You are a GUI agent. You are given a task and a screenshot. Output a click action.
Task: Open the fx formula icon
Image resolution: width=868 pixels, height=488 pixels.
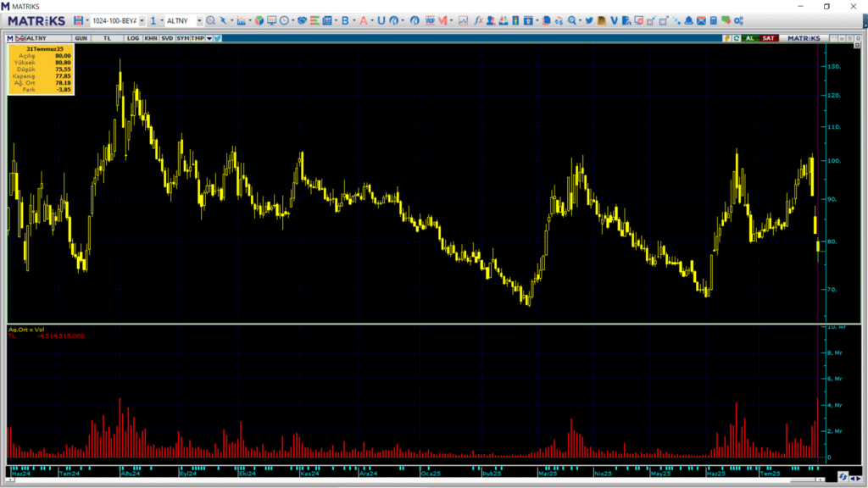tap(478, 20)
